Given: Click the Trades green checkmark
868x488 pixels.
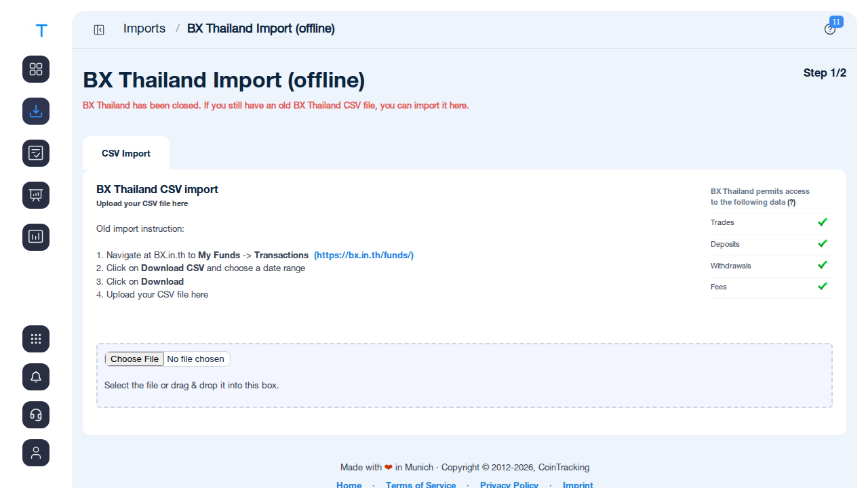Looking at the screenshot, I should click(823, 222).
